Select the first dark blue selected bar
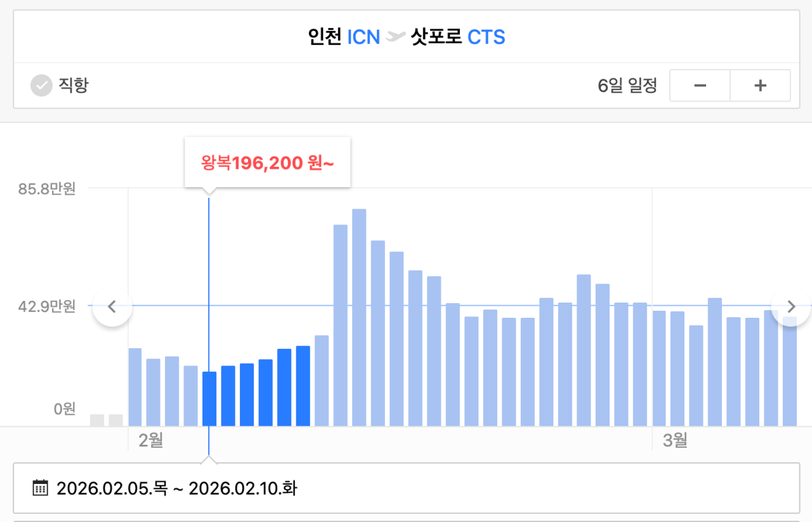812x522 pixels. click(209, 398)
